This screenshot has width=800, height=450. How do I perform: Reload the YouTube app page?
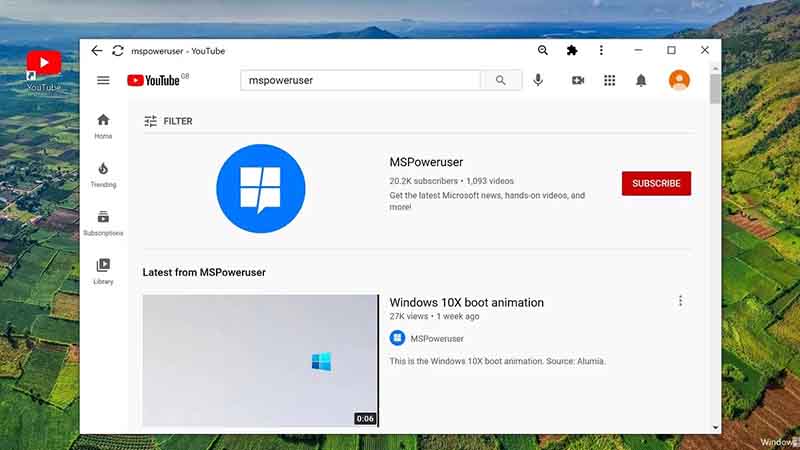point(118,51)
